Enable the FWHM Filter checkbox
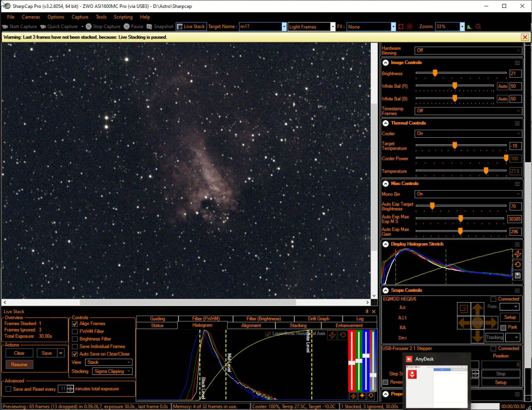 [75, 331]
